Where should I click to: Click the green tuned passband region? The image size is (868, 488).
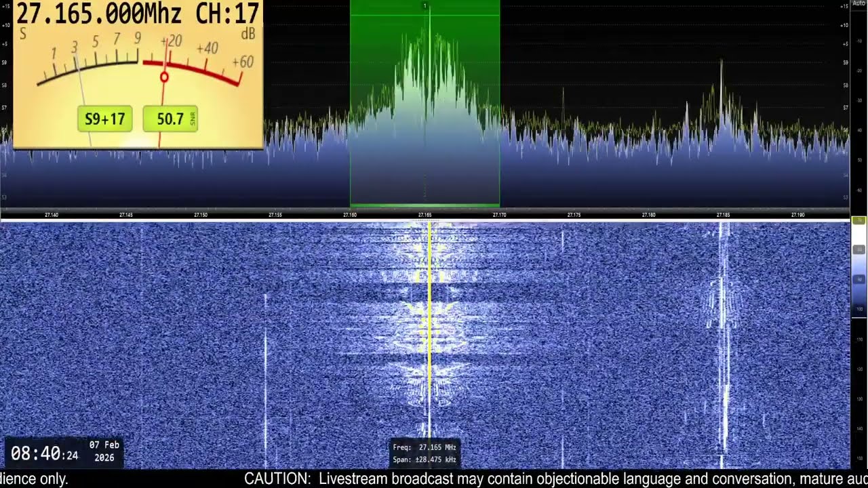[425, 103]
